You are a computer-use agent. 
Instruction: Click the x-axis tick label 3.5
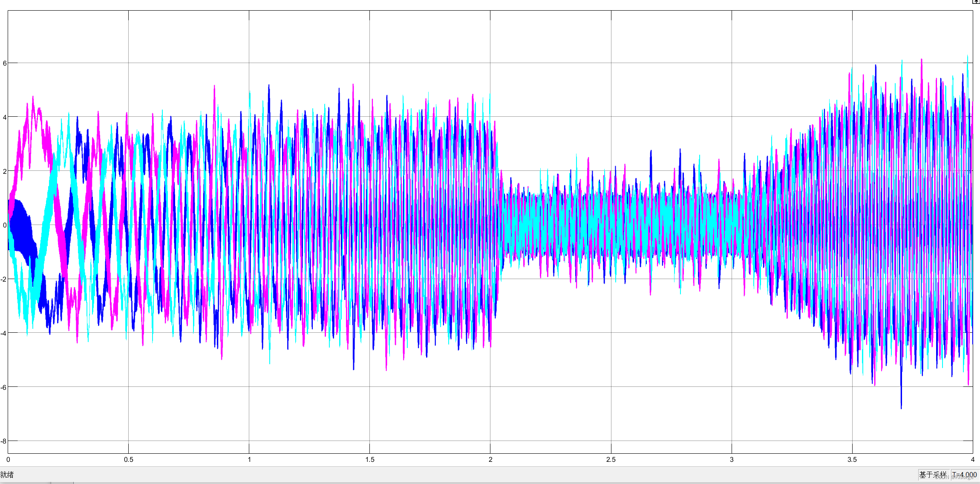(852, 460)
